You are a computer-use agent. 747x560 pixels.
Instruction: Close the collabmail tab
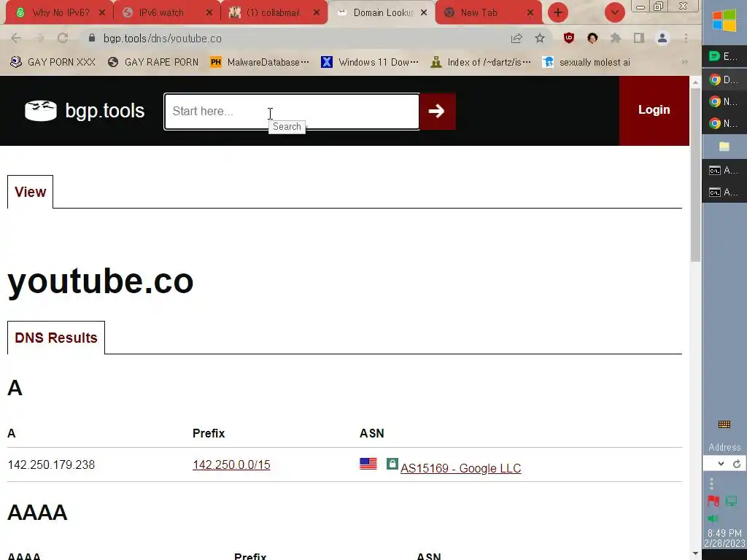coord(317,13)
